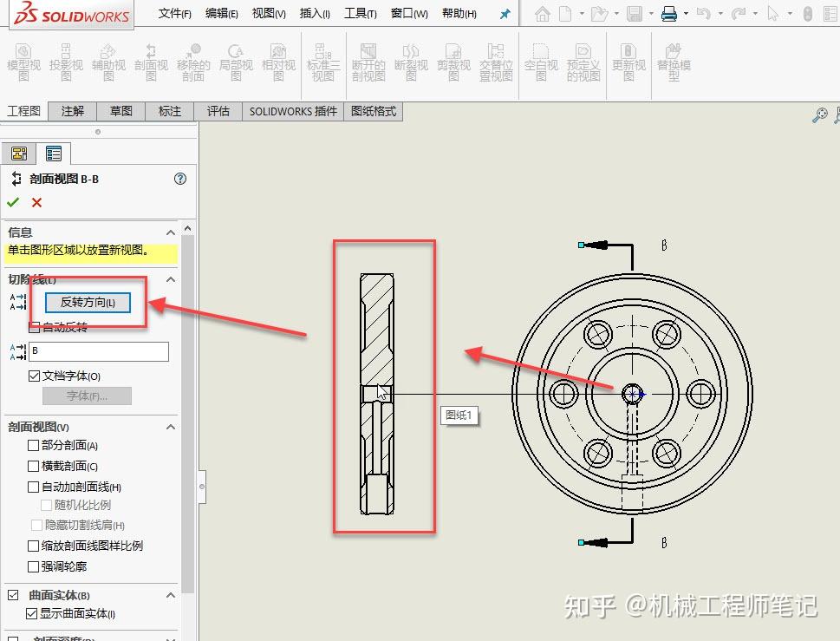Uncheck the Document font (文档字体) checkbox

point(34,376)
